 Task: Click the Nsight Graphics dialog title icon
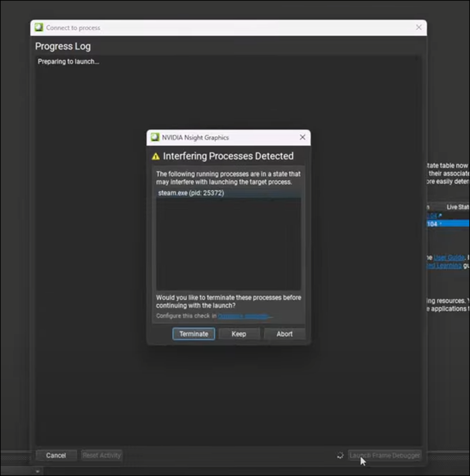click(x=155, y=137)
